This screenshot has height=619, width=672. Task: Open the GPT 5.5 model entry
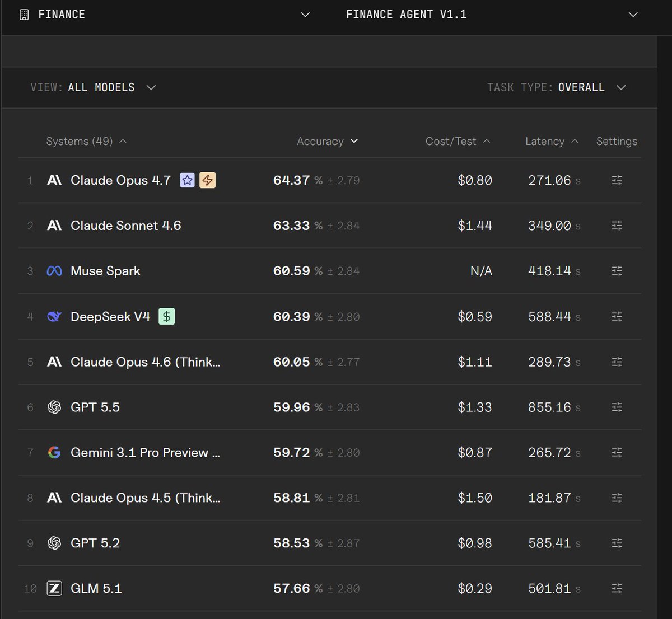point(95,407)
